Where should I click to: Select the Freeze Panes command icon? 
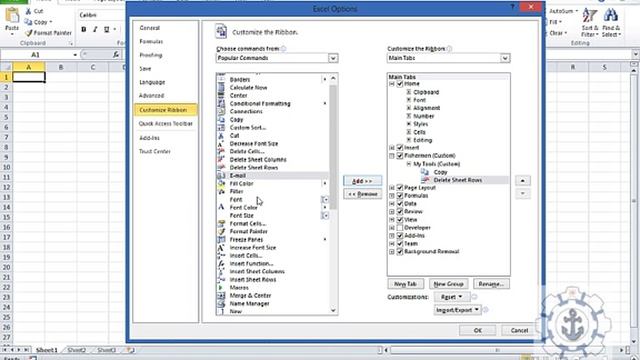(x=221, y=240)
